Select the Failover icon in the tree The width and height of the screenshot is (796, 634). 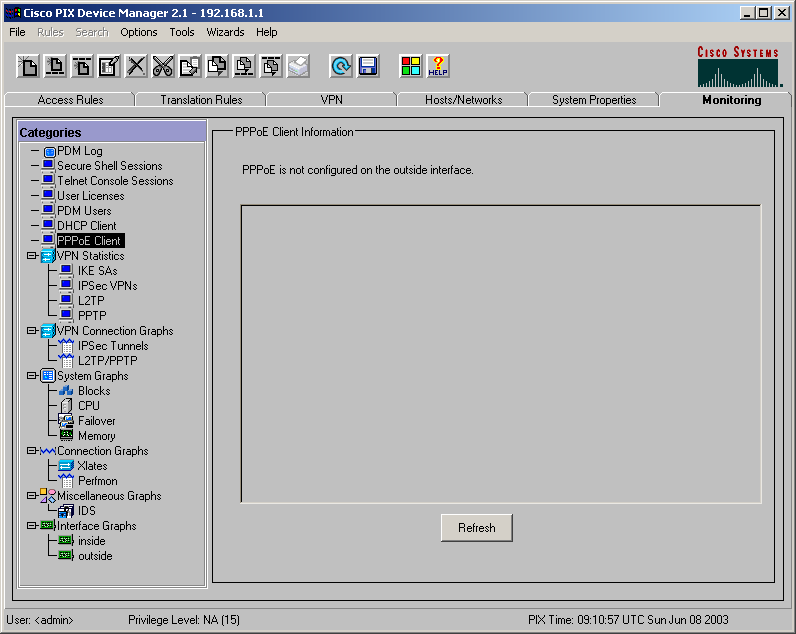point(66,420)
